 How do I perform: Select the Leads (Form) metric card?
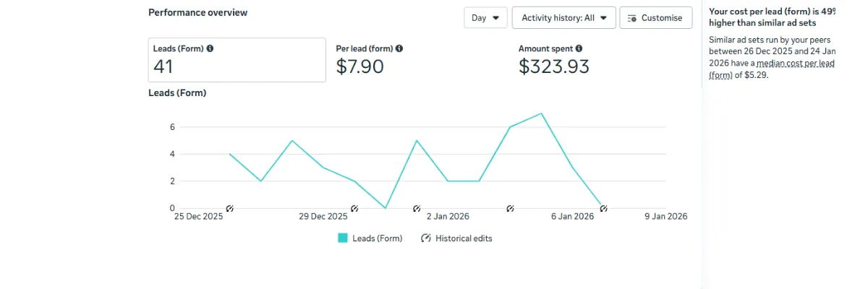tap(237, 60)
